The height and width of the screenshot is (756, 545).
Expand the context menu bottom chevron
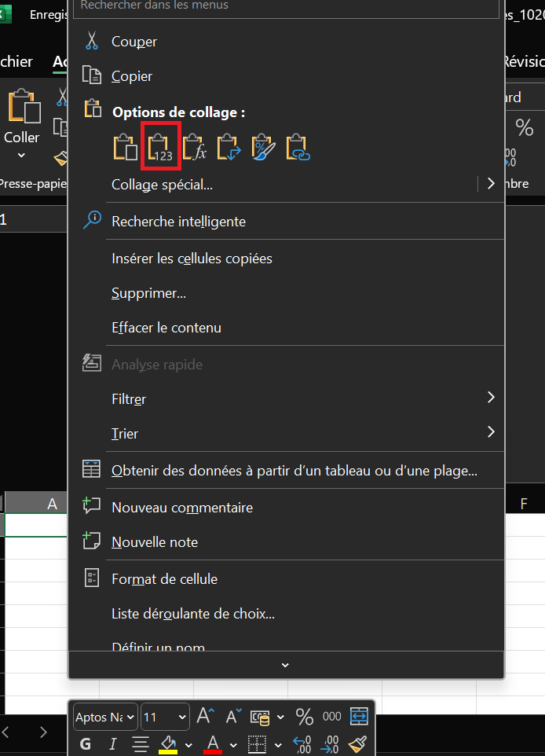click(x=286, y=665)
